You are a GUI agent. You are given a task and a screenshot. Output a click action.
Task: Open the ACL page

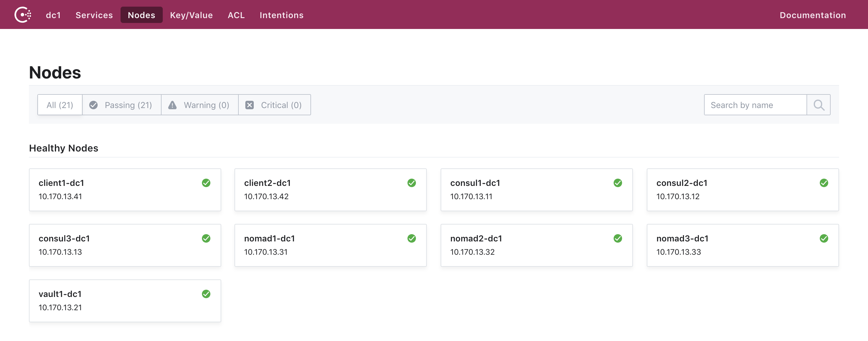tap(236, 15)
